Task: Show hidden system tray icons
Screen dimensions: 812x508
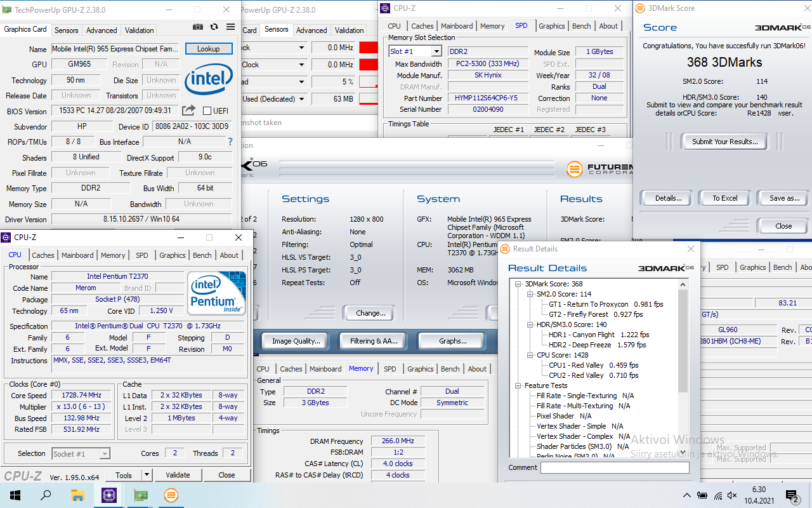Action: 687,495
